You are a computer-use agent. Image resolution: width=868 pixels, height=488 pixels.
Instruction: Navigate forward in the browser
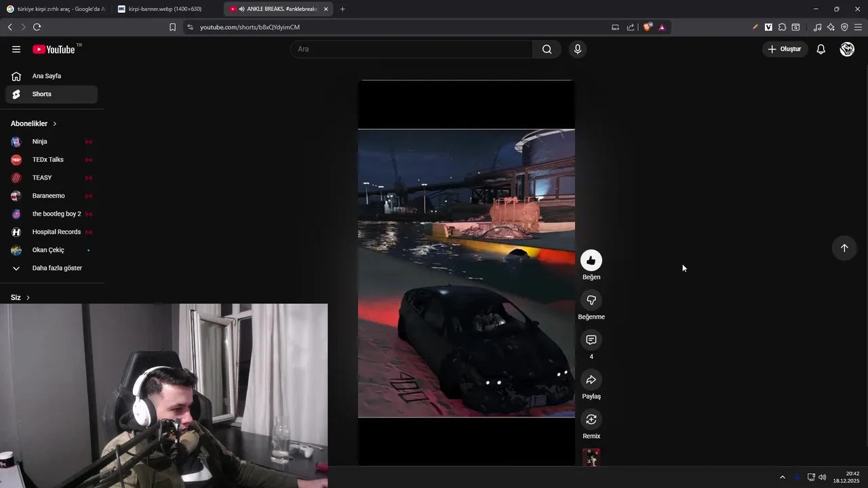(x=23, y=27)
